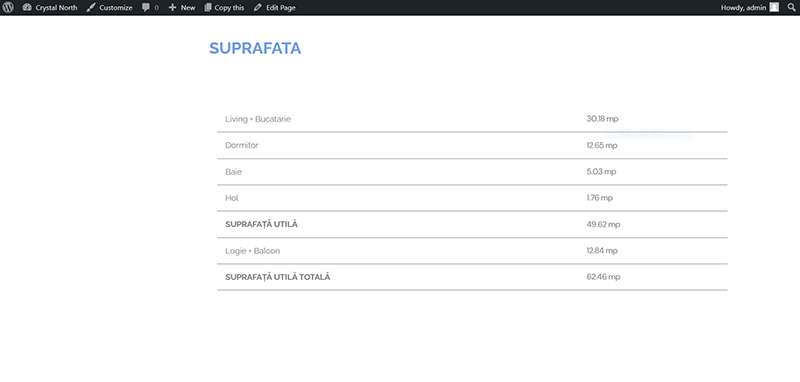Open the Crystal North site menu

click(x=50, y=8)
